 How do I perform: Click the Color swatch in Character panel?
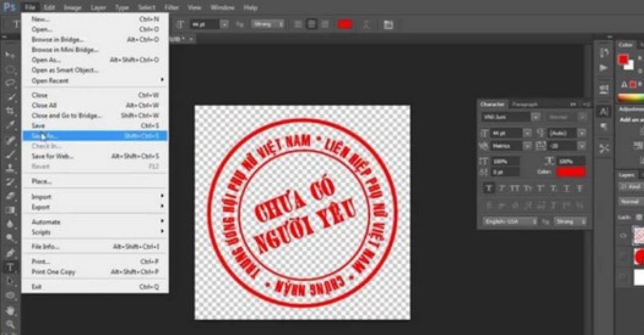coord(570,172)
